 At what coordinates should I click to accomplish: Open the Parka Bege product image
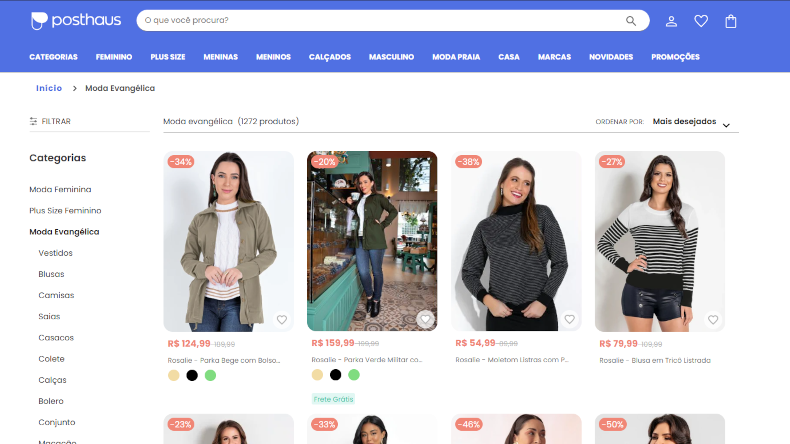229,241
